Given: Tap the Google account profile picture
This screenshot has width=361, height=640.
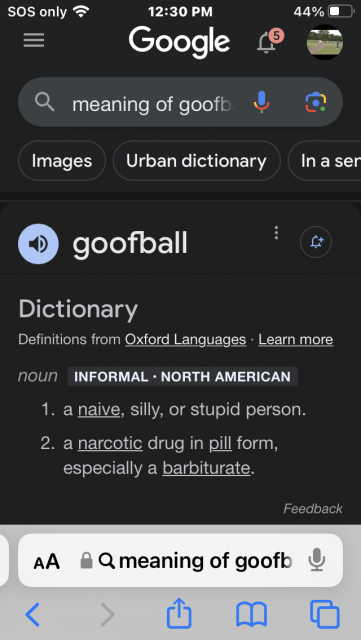Looking at the screenshot, I should tap(325, 42).
